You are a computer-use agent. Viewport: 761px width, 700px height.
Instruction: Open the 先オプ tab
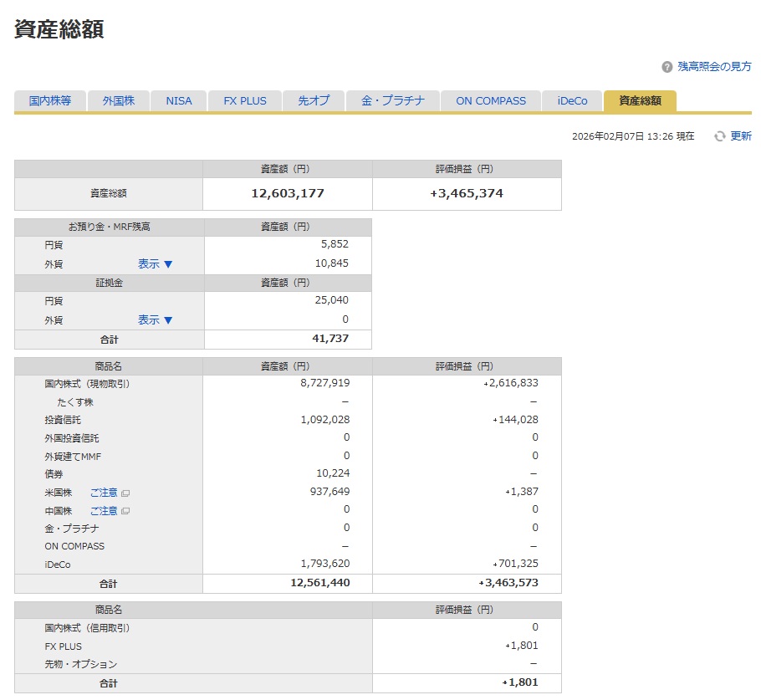tap(314, 101)
